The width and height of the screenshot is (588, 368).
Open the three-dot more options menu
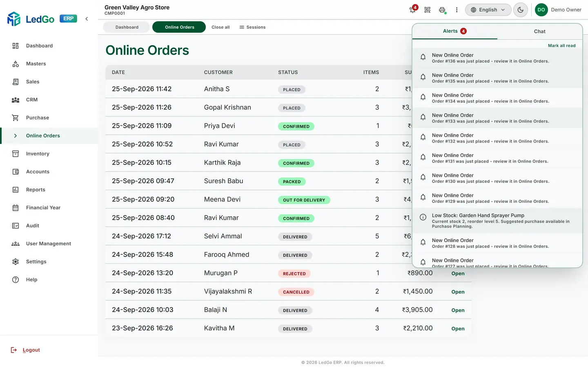(457, 10)
